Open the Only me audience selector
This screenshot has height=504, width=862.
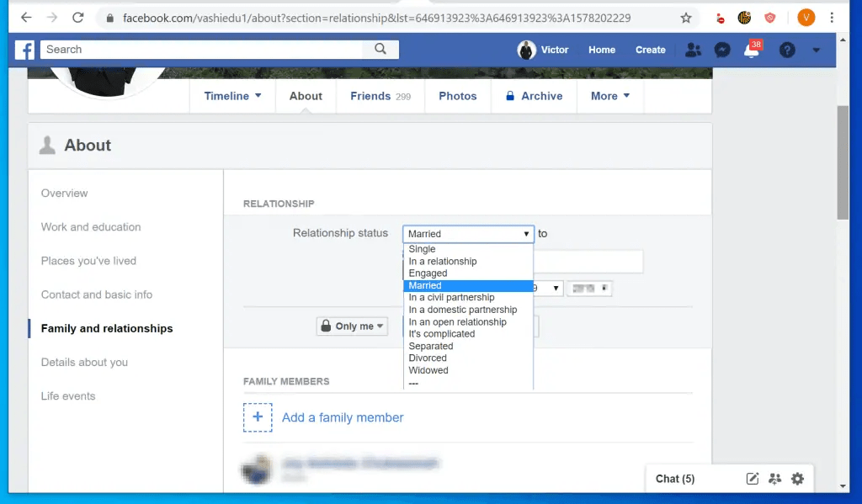[351, 326]
